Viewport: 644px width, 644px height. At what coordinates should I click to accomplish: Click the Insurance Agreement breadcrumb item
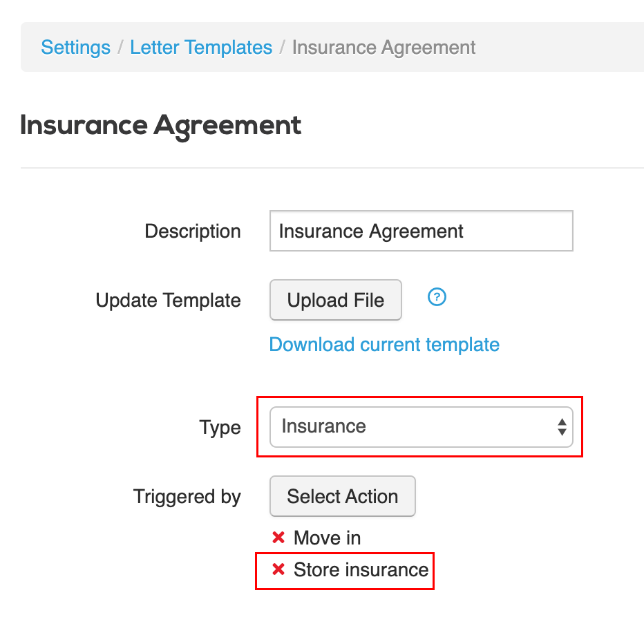click(383, 47)
